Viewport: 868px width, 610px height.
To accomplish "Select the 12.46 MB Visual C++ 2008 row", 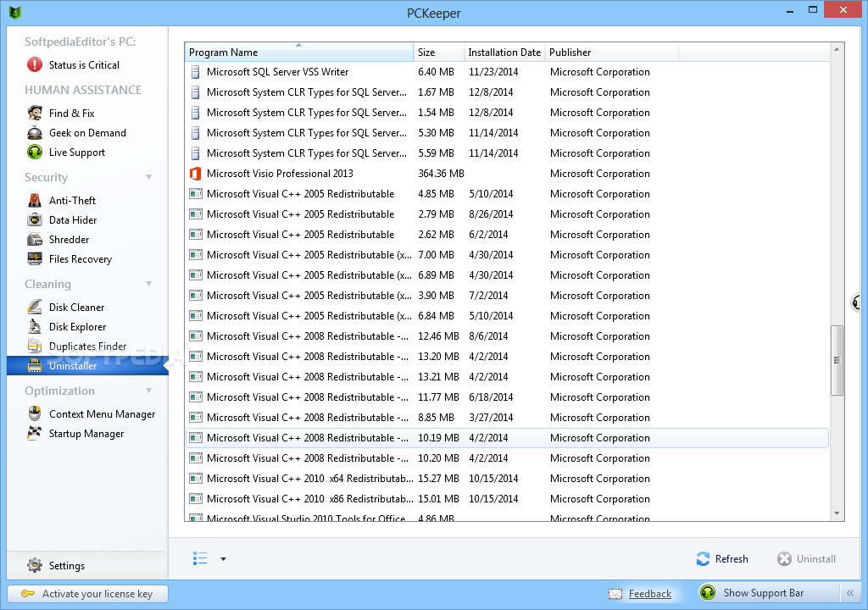I will pyautogui.click(x=507, y=336).
